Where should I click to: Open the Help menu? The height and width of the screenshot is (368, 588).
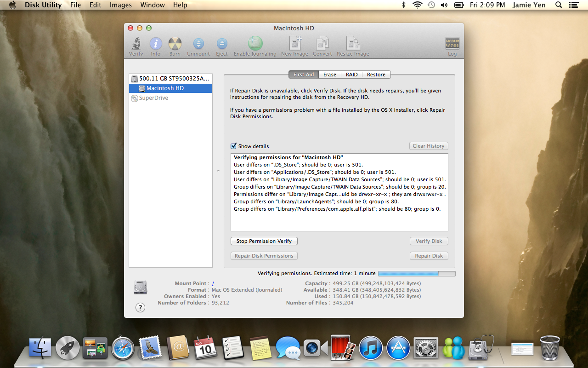coord(180,5)
